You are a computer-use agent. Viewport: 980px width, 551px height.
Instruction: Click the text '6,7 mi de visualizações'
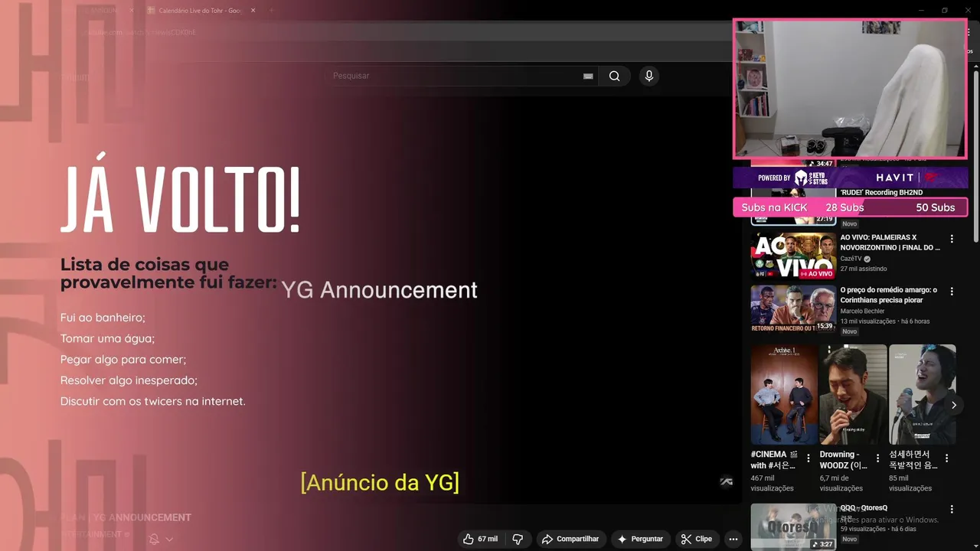[x=843, y=483]
